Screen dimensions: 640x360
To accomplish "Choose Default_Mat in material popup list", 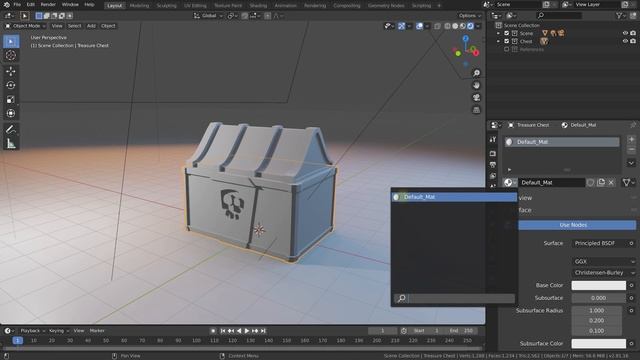I will pyautogui.click(x=454, y=197).
